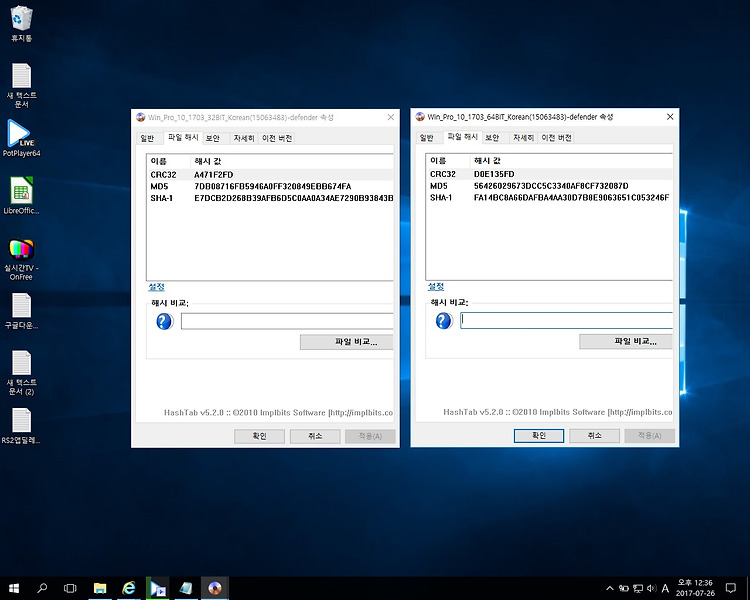Click 해시 값 column header in 64BIT window
750x600 pixels.
coord(571,161)
